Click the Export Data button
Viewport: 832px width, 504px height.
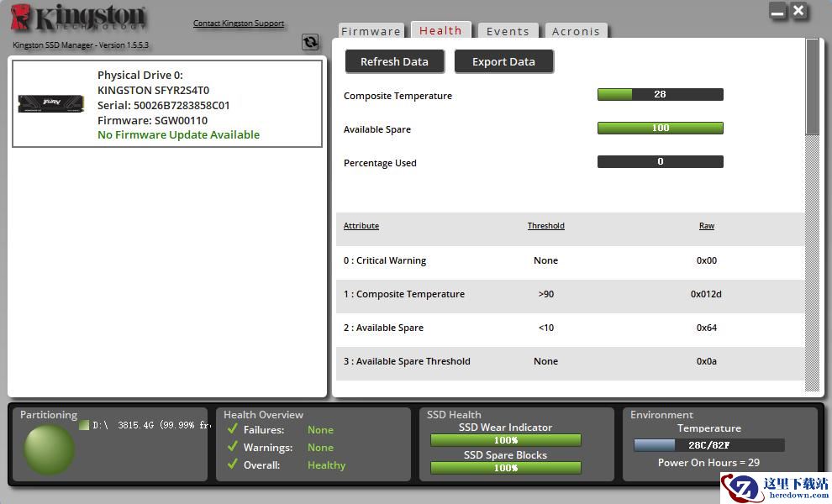[x=503, y=61]
